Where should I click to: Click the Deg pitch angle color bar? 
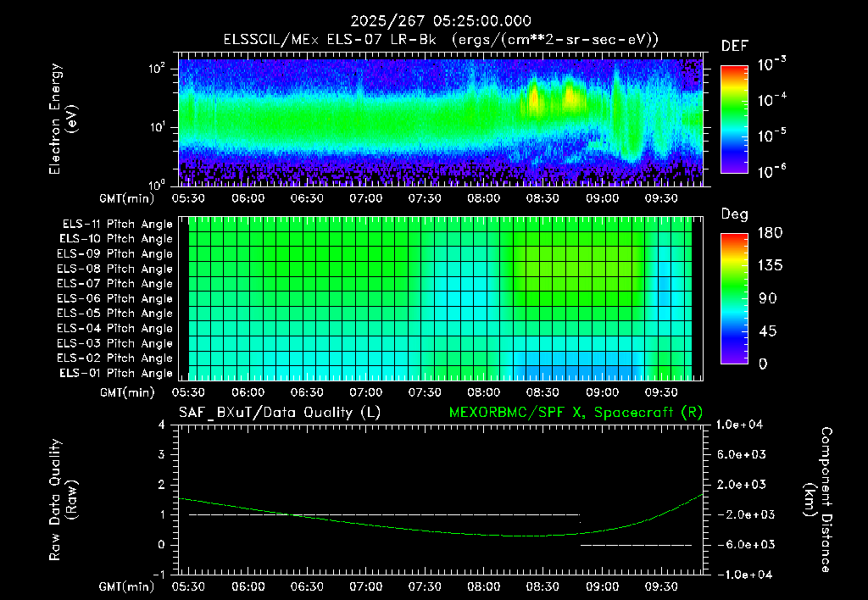pos(734,298)
